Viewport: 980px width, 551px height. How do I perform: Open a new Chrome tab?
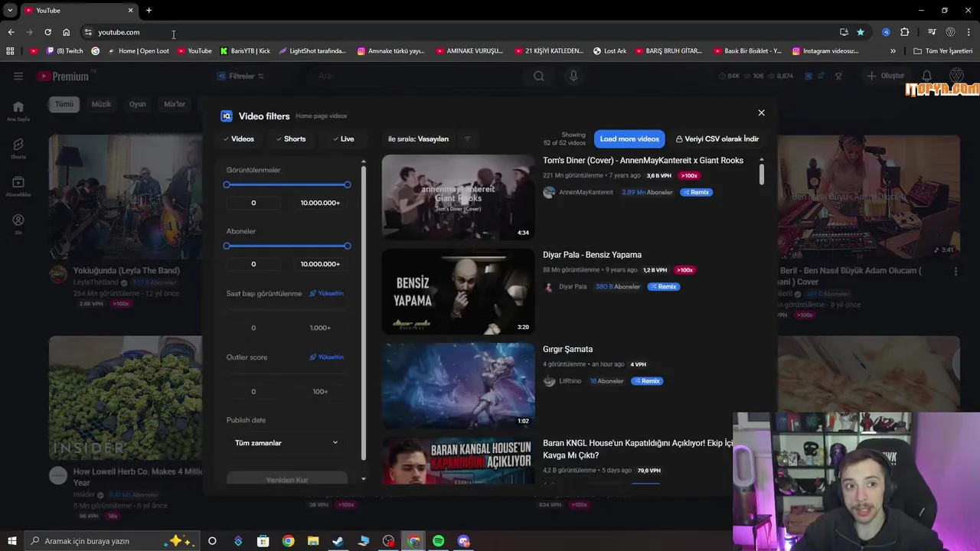[x=149, y=10]
